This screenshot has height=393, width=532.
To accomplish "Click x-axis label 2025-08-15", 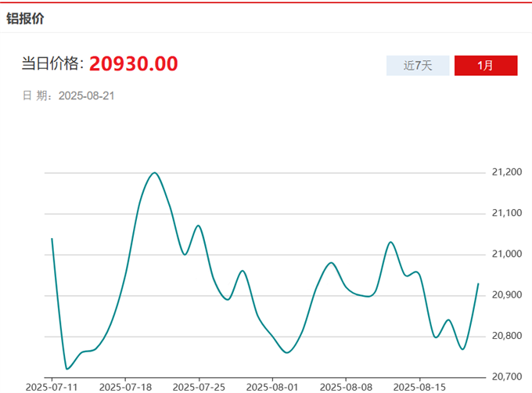I will pos(419,387).
